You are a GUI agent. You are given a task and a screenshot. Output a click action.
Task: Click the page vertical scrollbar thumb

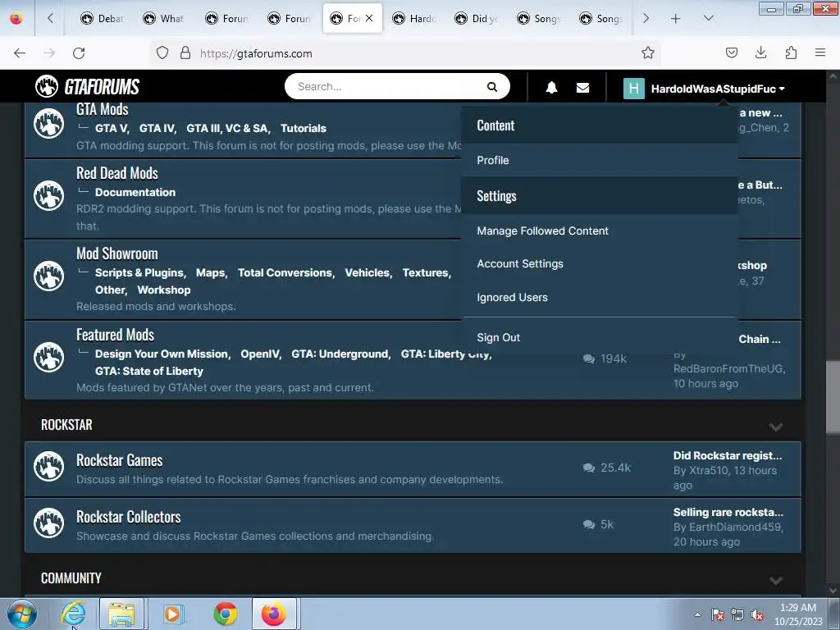(x=832, y=396)
